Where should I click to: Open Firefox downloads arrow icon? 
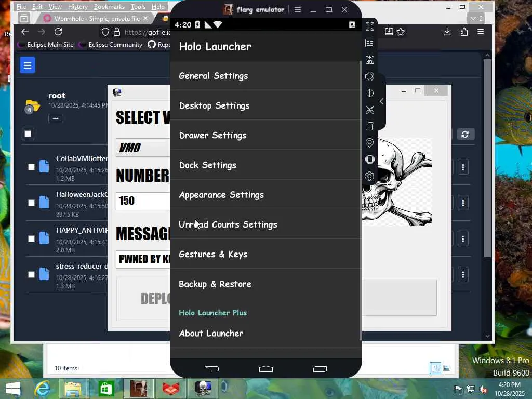point(447,32)
